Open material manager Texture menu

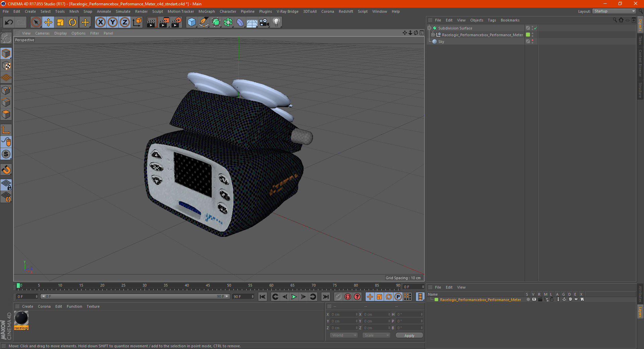[x=93, y=306]
